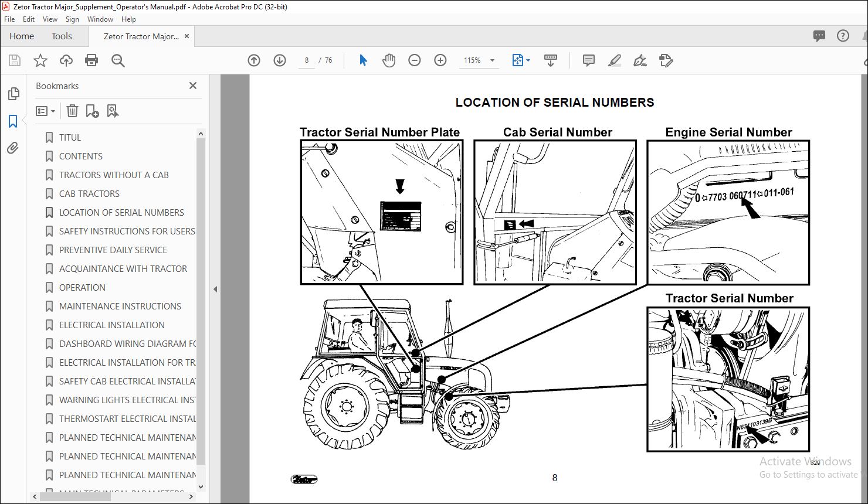868x504 pixels.
Task: Click the upload to cloud icon
Action: (66, 60)
